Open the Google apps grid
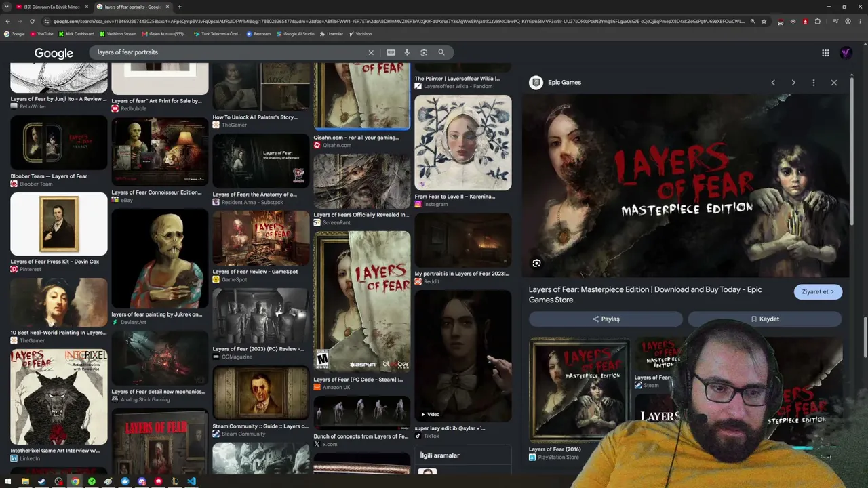The width and height of the screenshot is (868, 488). click(x=825, y=53)
